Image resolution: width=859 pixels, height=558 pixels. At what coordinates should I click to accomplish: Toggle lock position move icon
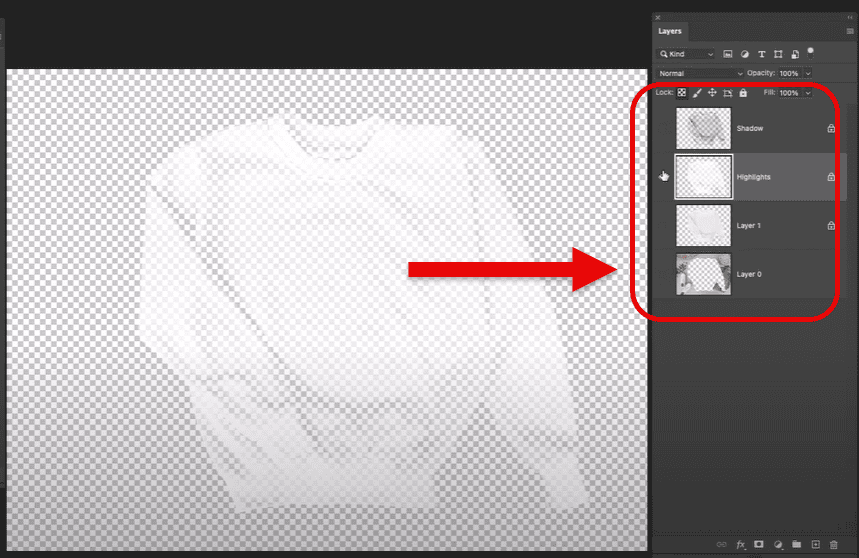[712, 93]
